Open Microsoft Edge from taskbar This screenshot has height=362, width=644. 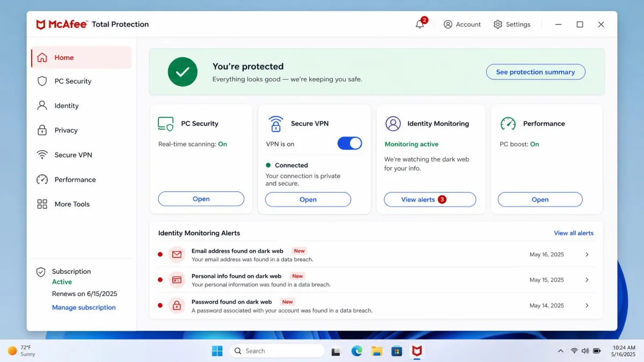click(x=357, y=351)
